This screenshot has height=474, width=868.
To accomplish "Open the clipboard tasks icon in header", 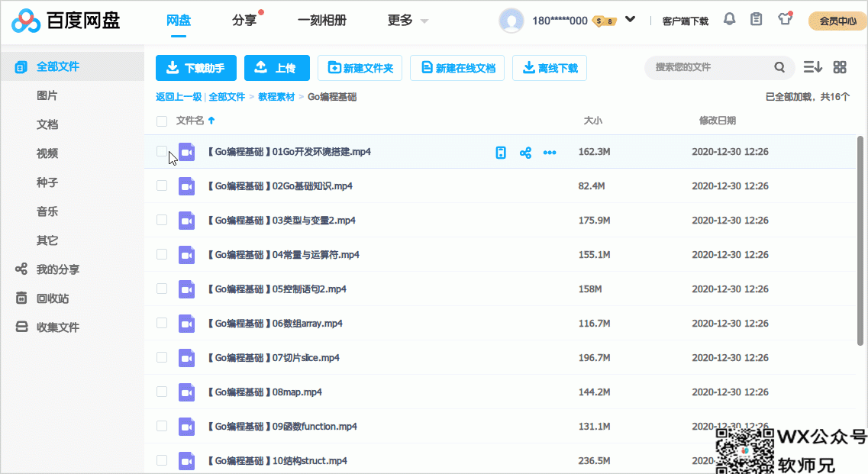I will 757,19.
